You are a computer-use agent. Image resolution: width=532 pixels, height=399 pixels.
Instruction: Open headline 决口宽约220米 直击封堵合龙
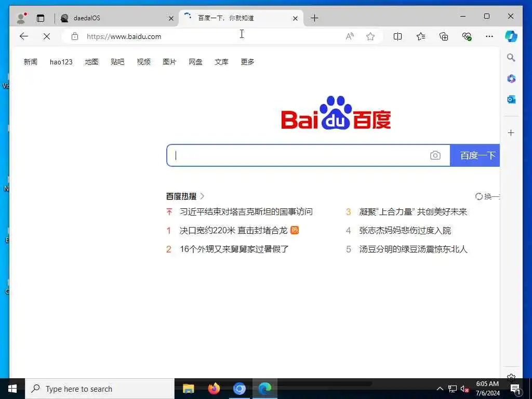click(233, 230)
